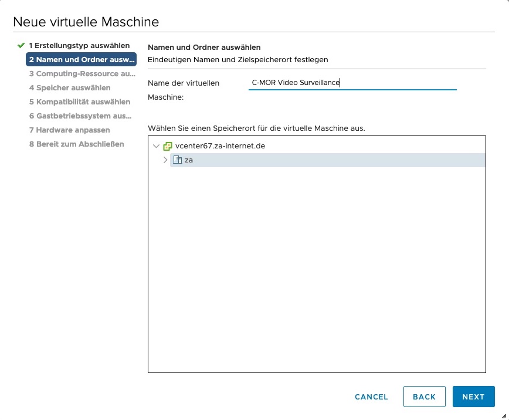
Task: Collapse the vcenter67.za-internet.de tree node
Action: coord(155,146)
